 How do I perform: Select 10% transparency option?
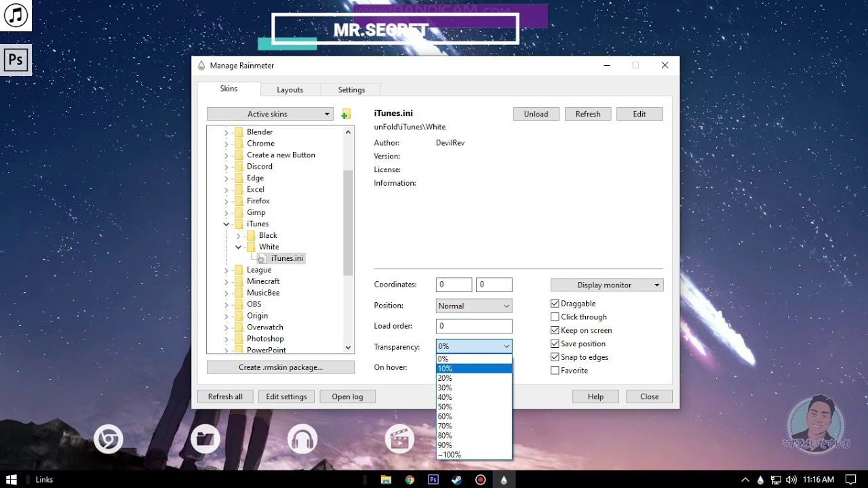click(474, 369)
